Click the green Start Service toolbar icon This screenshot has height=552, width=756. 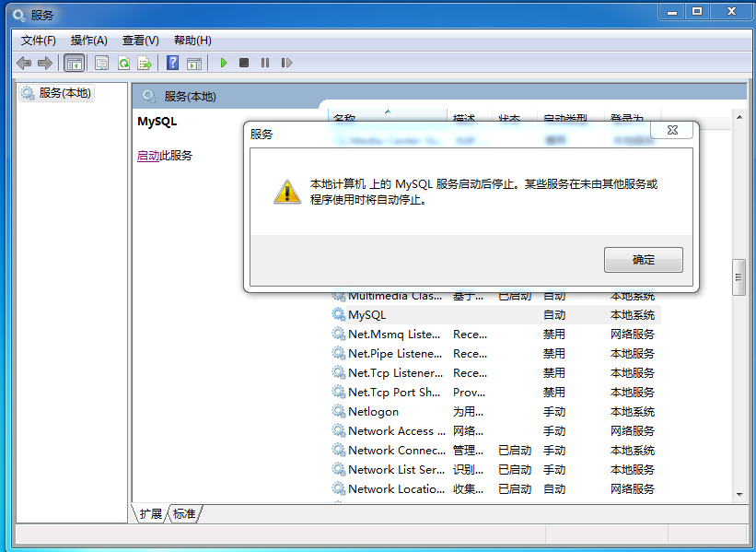(x=224, y=63)
